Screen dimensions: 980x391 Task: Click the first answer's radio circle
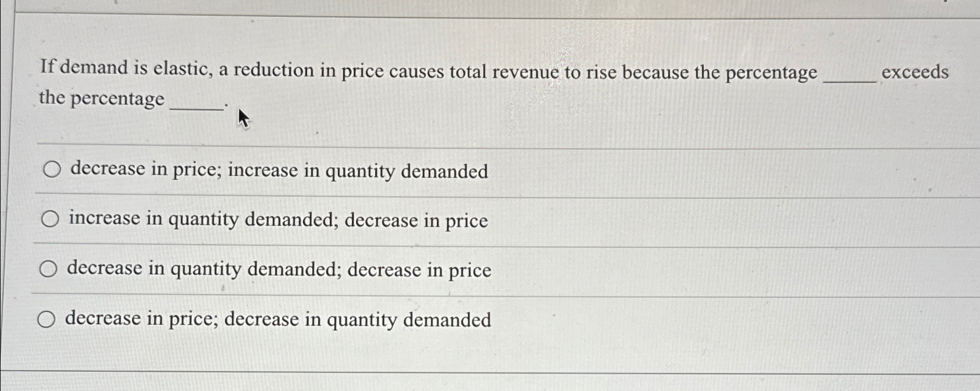pyautogui.click(x=51, y=170)
